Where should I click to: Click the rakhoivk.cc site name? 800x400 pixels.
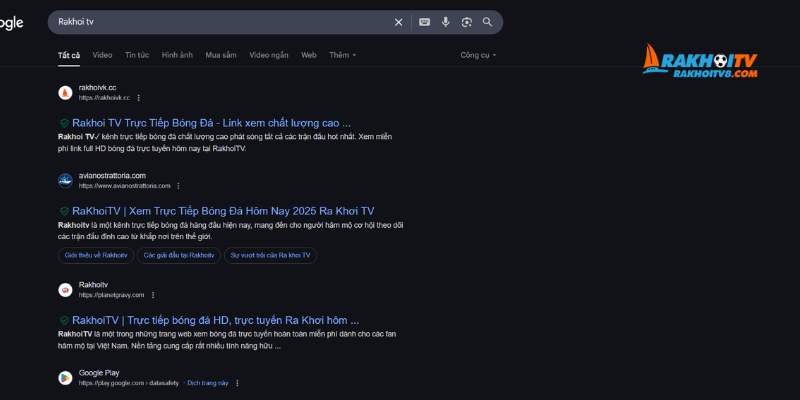coord(97,88)
